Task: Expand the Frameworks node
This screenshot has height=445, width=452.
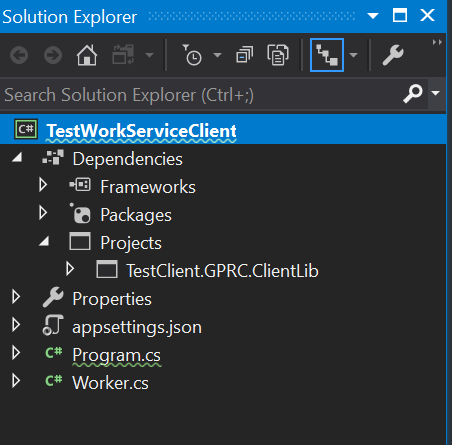Action: point(43,185)
